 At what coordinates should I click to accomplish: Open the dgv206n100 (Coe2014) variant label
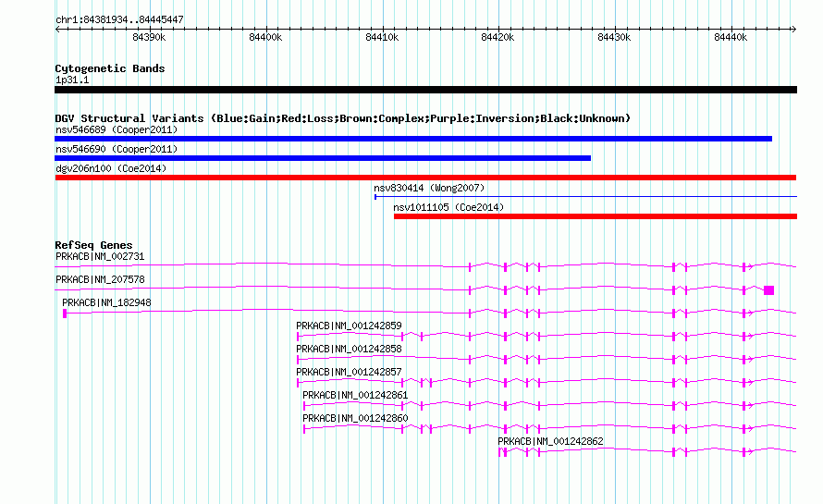[x=111, y=168]
